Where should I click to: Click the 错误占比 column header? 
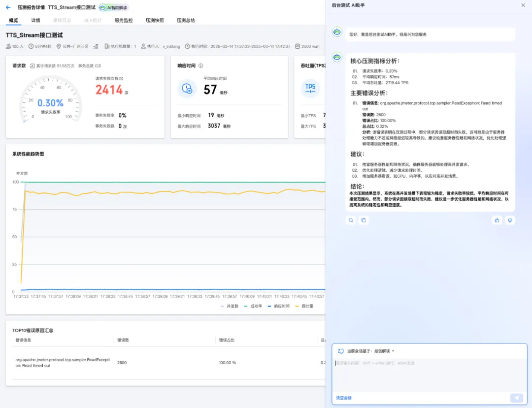tap(227, 340)
